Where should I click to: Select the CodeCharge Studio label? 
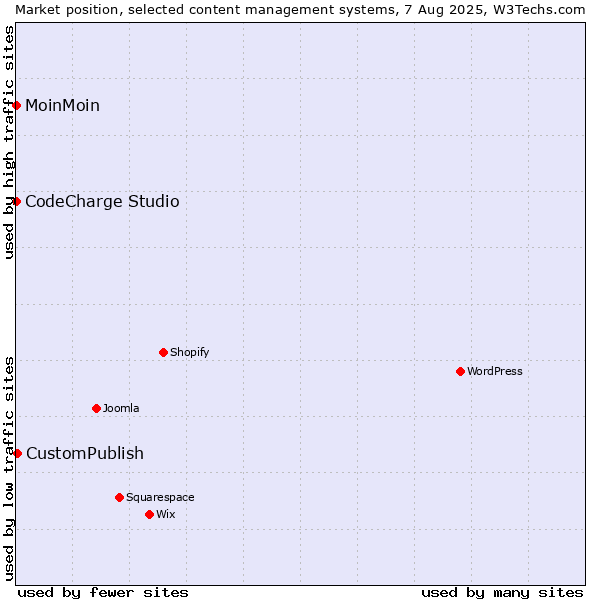[102, 202]
